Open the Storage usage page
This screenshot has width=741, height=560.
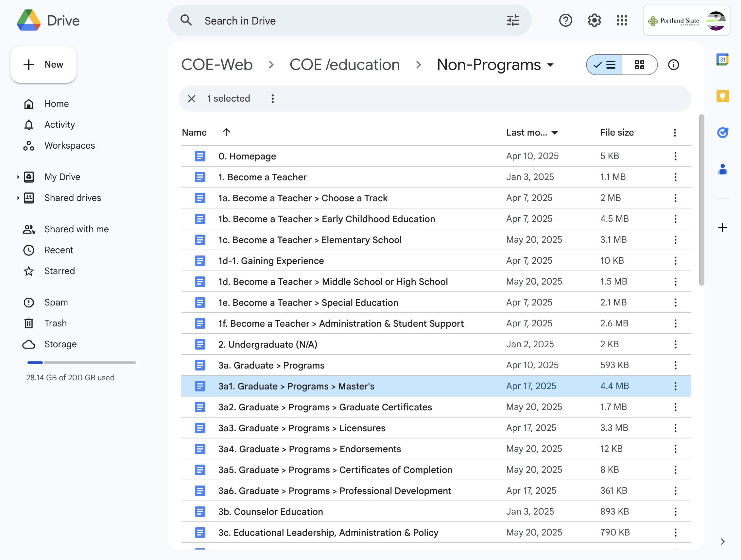(60, 344)
